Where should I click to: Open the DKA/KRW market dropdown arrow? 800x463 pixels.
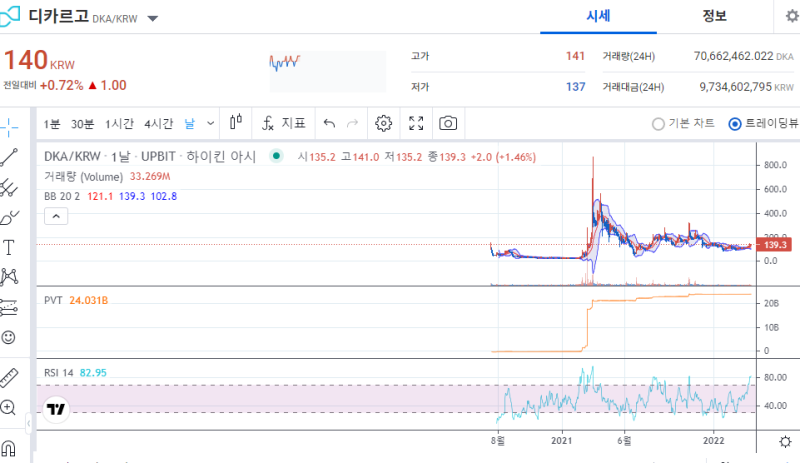click(x=153, y=19)
